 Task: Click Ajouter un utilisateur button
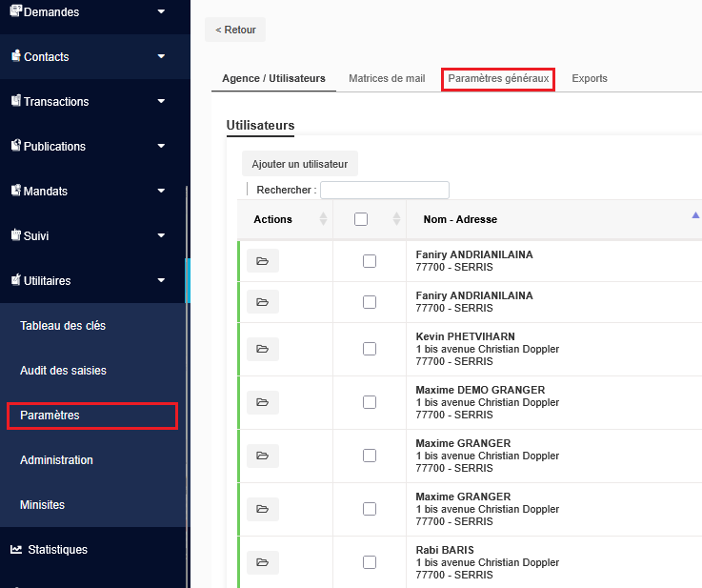299,164
